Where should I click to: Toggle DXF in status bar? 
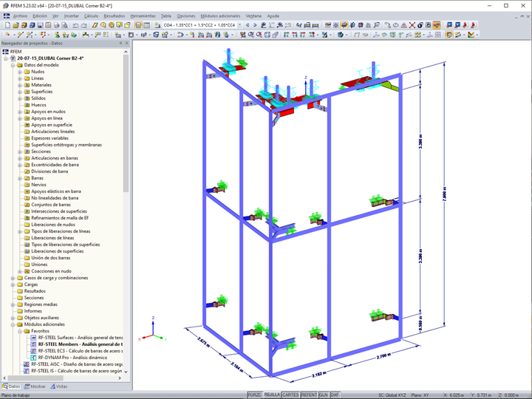(335, 395)
